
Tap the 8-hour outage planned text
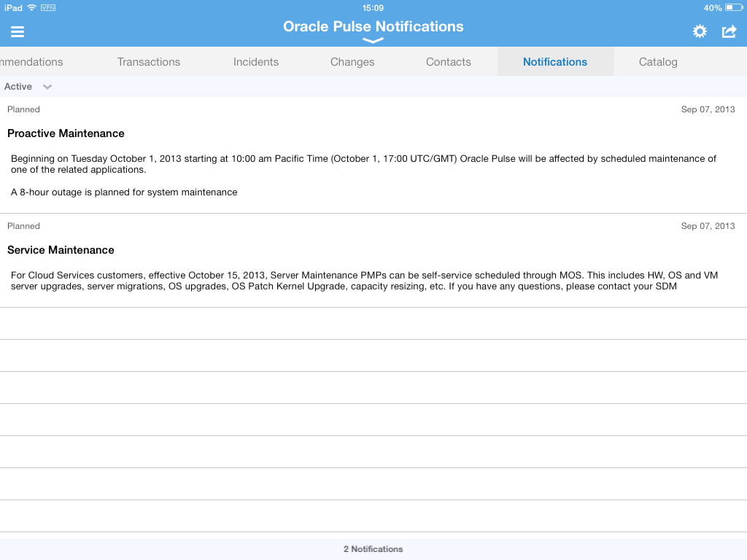[x=124, y=192]
